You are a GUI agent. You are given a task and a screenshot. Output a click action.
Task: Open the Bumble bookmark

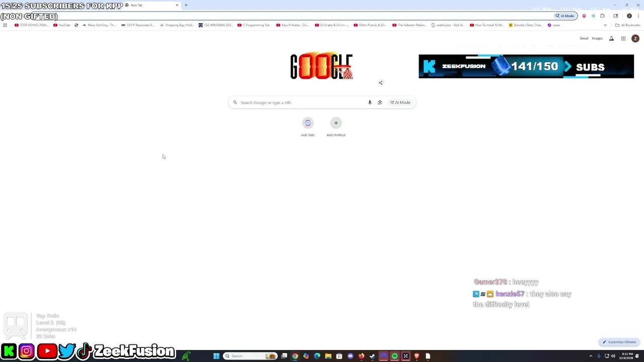pos(525,25)
